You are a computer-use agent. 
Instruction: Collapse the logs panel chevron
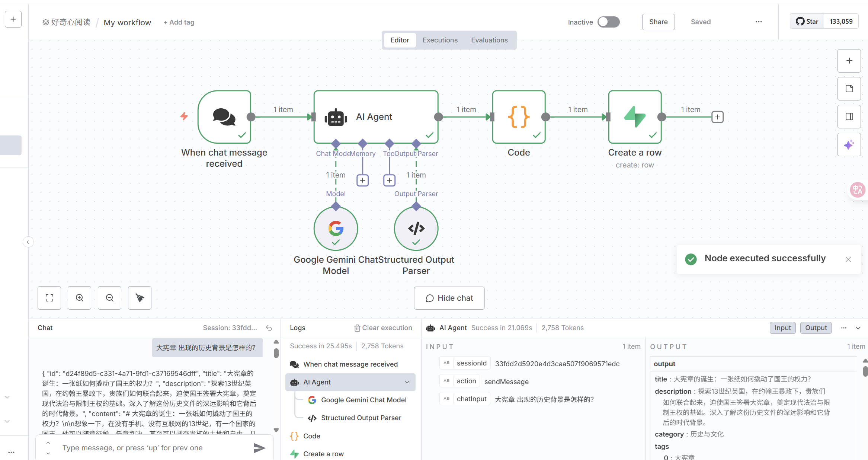tap(858, 328)
